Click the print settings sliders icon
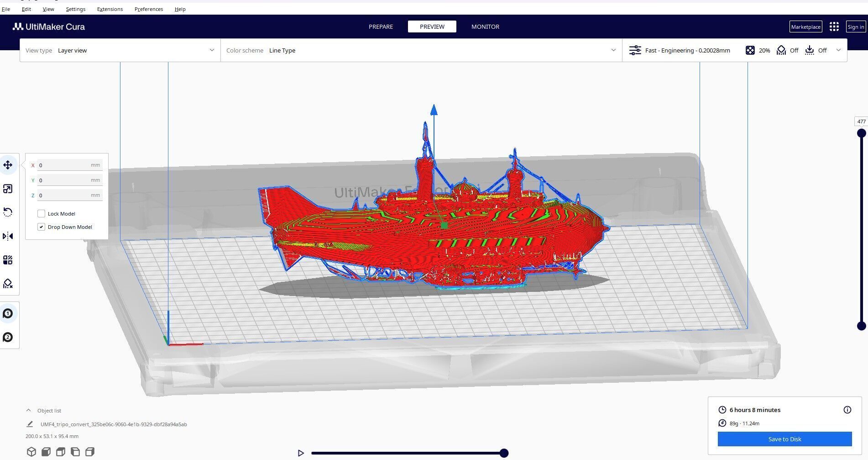 coord(635,50)
